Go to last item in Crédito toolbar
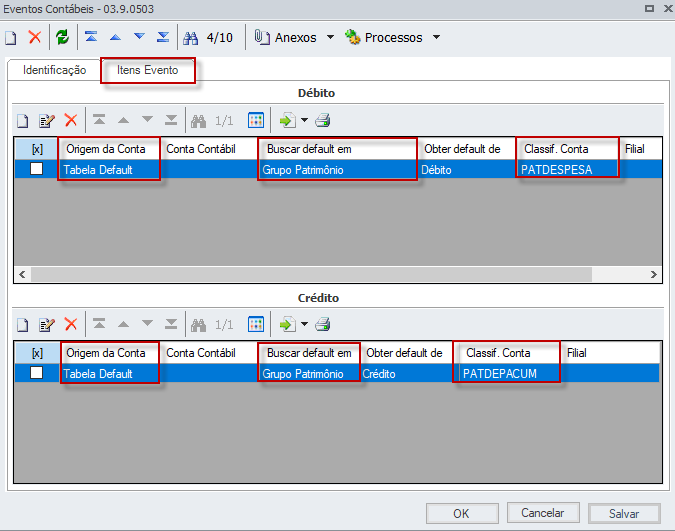This screenshot has height=531, width=675. coord(171,323)
